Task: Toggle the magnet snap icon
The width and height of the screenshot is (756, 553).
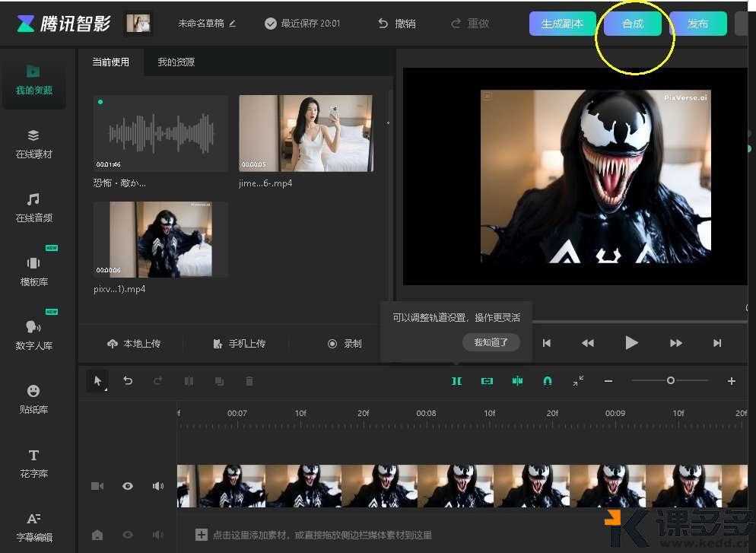Action: pos(548,381)
